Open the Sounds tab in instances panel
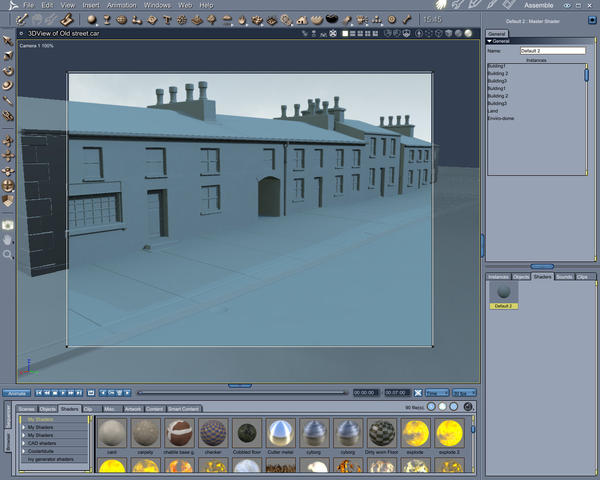 pyautogui.click(x=564, y=276)
